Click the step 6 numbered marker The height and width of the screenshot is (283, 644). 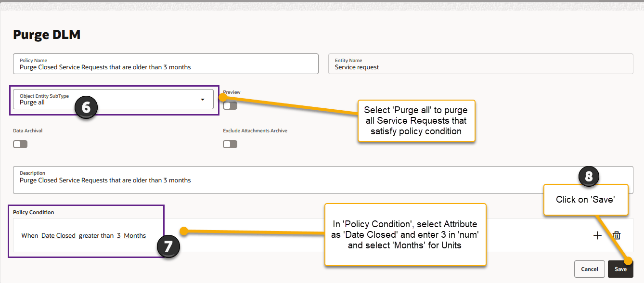click(x=86, y=108)
